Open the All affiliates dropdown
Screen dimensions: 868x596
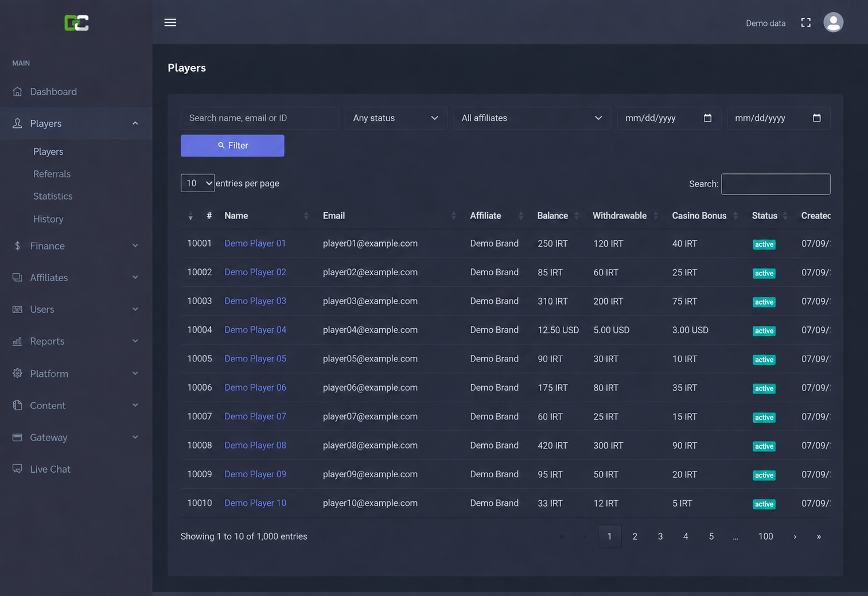tap(532, 118)
